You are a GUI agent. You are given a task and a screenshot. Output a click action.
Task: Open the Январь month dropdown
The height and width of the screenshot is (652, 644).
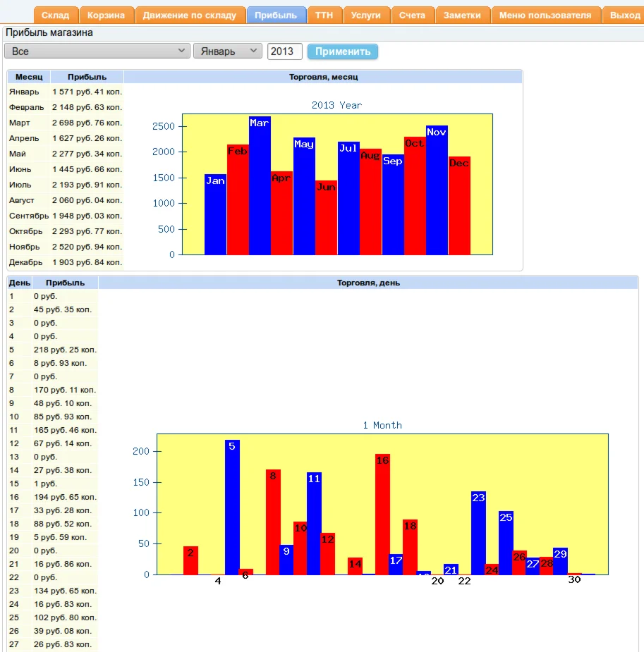[x=227, y=51]
